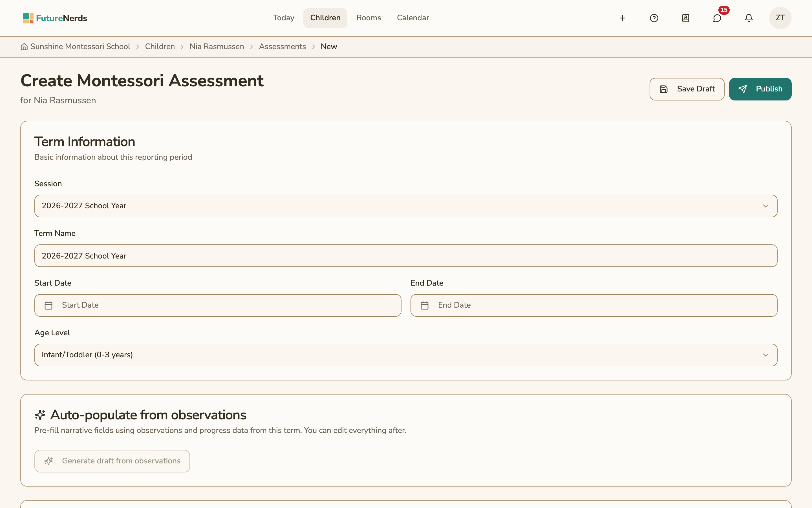Image resolution: width=812 pixels, height=508 pixels.
Task: Open the Age Level dropdown
Action: [406, 355]
